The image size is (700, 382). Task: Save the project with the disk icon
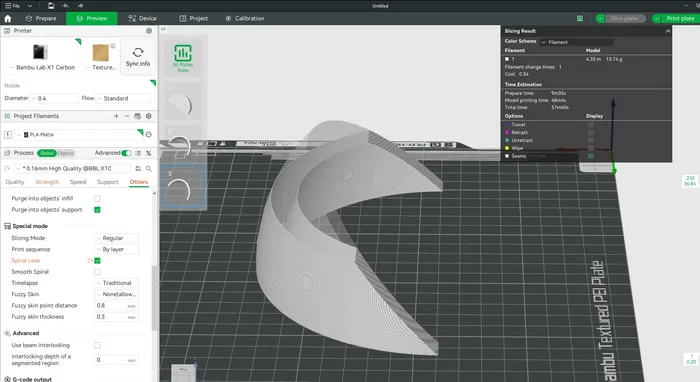[x=51, y=6]
